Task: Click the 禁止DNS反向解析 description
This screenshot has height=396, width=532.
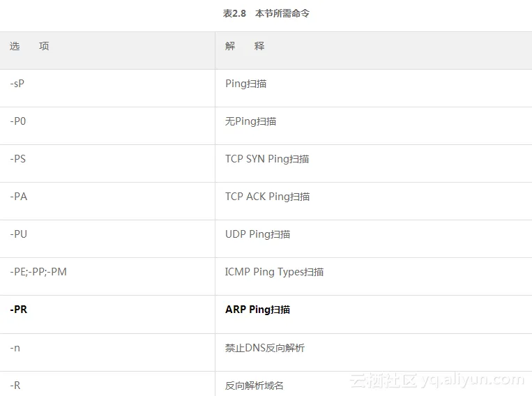Action: 265,347
